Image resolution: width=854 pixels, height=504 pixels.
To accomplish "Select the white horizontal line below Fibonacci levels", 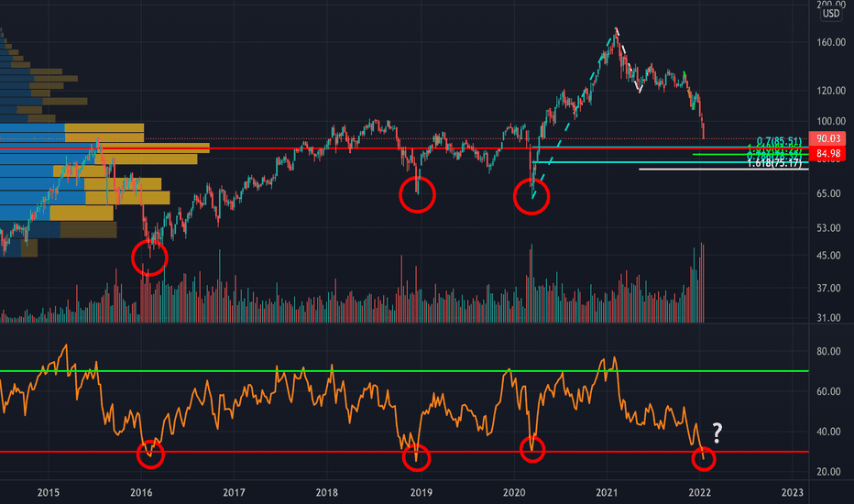I will pos(724,170).
